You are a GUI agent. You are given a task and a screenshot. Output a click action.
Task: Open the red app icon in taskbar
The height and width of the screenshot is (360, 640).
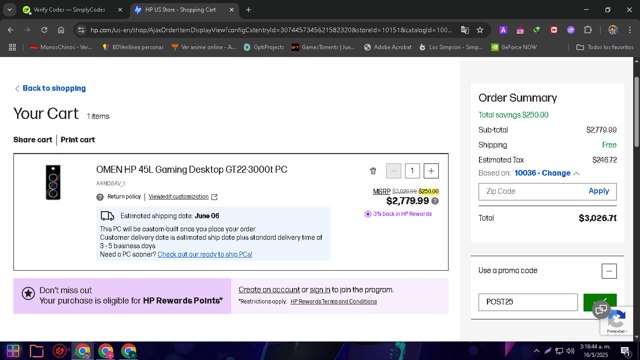(x=60, y=351)
